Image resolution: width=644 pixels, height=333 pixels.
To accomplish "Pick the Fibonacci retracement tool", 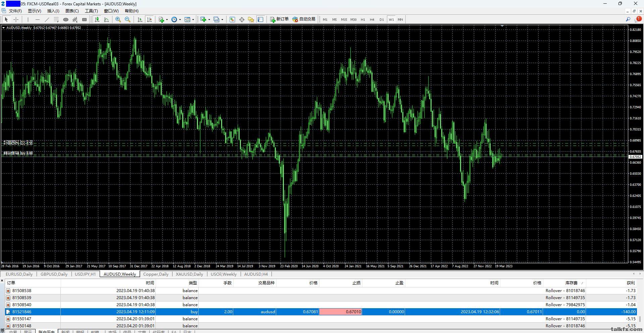I will click(56, 19).
